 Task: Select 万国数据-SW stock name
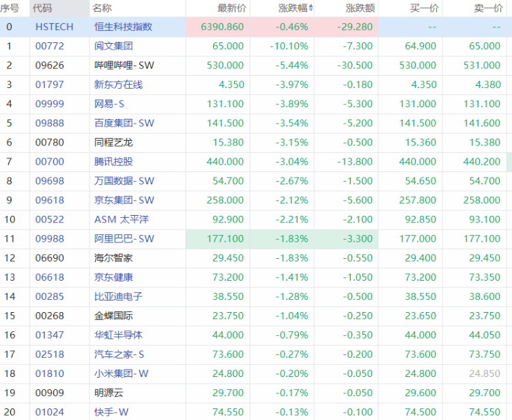[124, 181]
